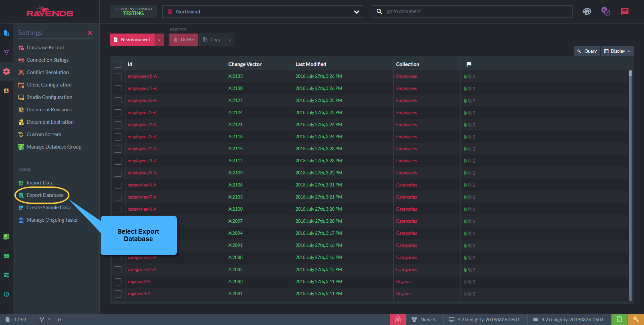Image resolution: width=644 pixels, height=325 pixels.
Task: Open the logs page icon in the status bar
Action: (x=620, y=319)
